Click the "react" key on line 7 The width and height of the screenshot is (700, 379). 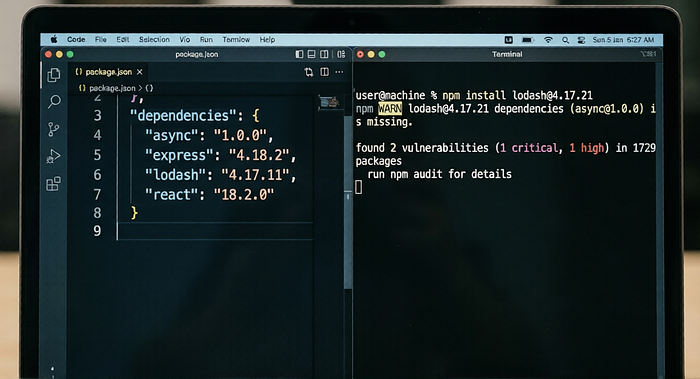pos(172,194)
